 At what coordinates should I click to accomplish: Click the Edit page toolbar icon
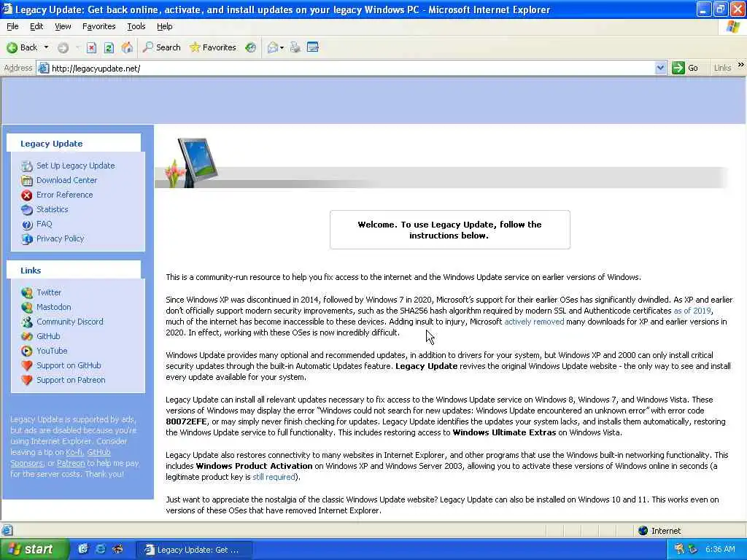coord(313,47)
